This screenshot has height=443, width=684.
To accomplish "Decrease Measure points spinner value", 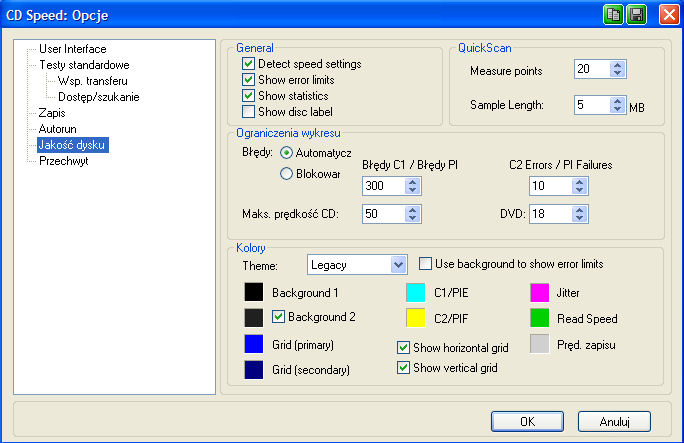I will (x=617, y=73).
